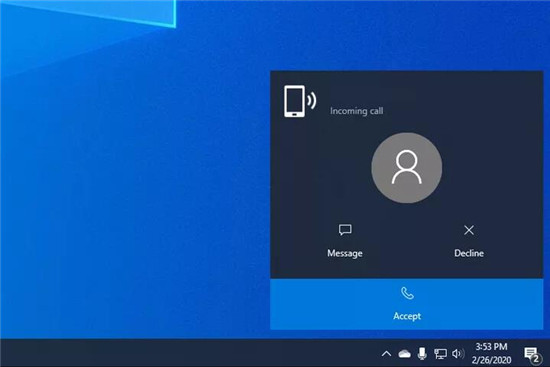The height and width of the screenshot is (367, 550).
Task: Click the phone with sound waves icon
Action: click(x=300, y=101)
